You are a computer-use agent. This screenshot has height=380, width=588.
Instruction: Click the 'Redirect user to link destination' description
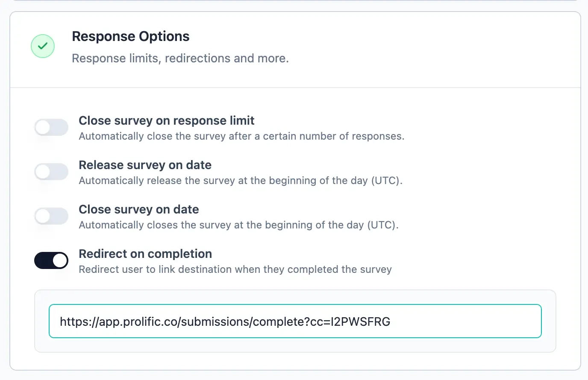coord(235,270)
